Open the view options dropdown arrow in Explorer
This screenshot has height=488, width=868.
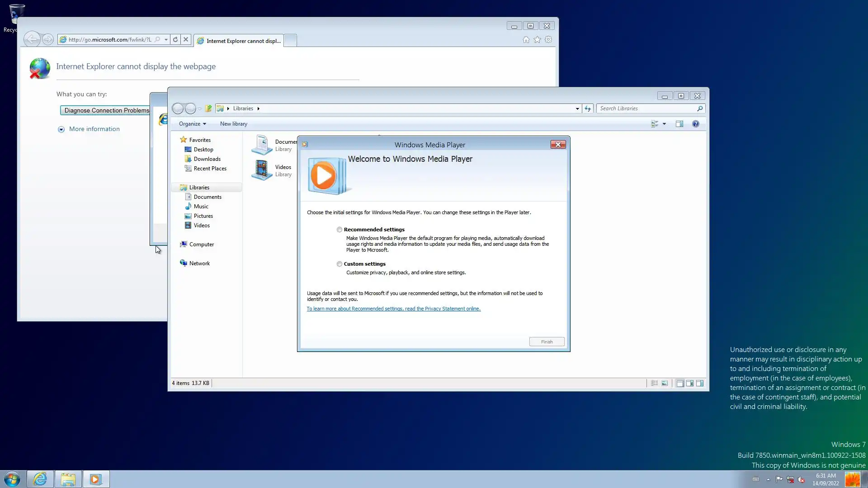coord(664,124)
